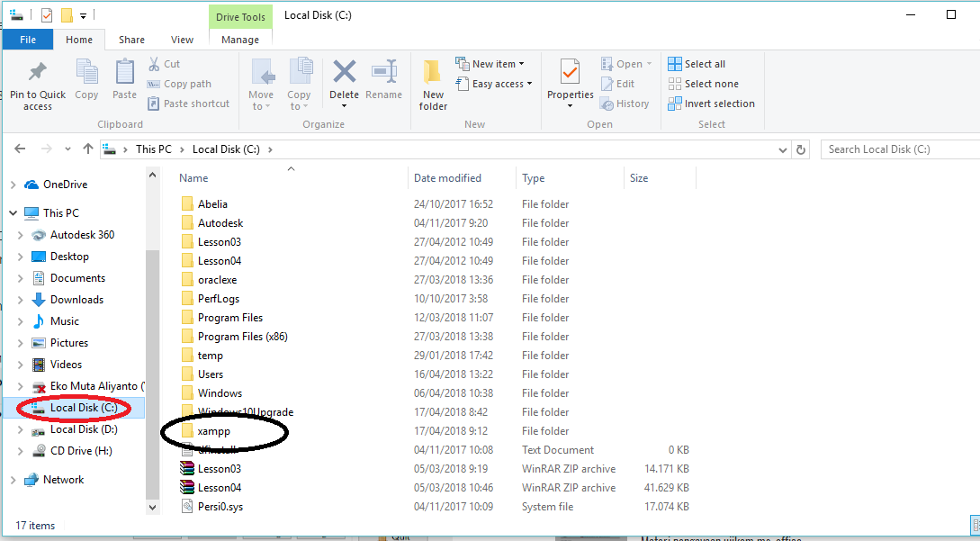Screen dimensions: 980x541
Task: Open the New item dropdown menu
Action: click(x=490, y=63)
